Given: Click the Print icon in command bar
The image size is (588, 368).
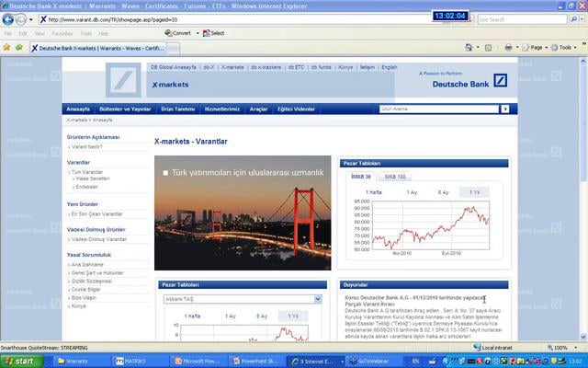Looking at the screenshot, I should [x=508, y=47].
